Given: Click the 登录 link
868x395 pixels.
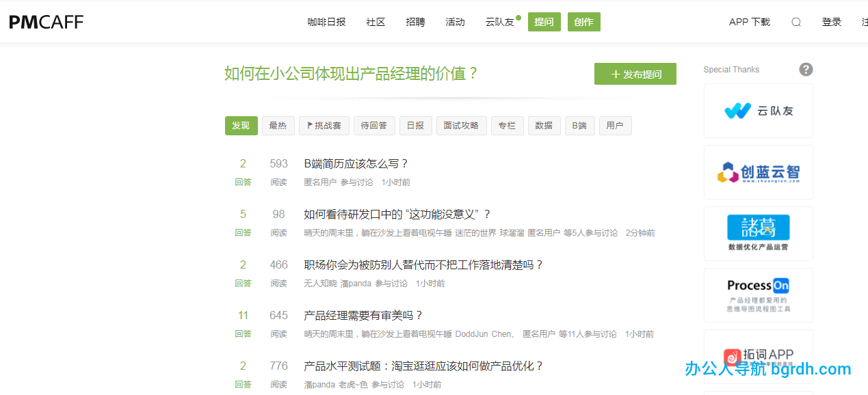Looking at the screenshot, I should [x=831, y=22].
